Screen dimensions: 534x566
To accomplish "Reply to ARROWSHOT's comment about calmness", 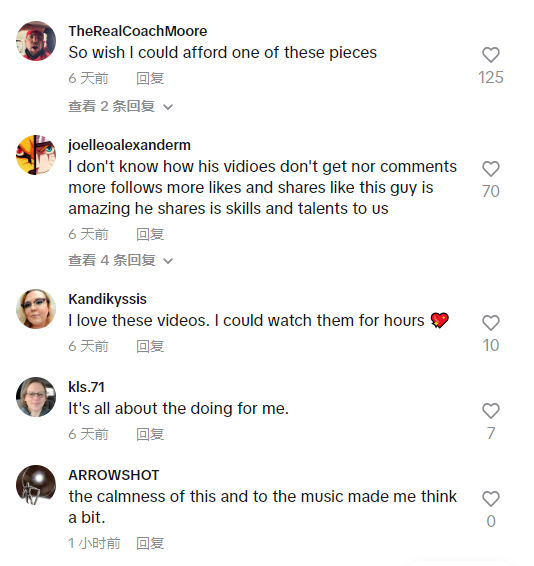I will click(x=150, y=544).
